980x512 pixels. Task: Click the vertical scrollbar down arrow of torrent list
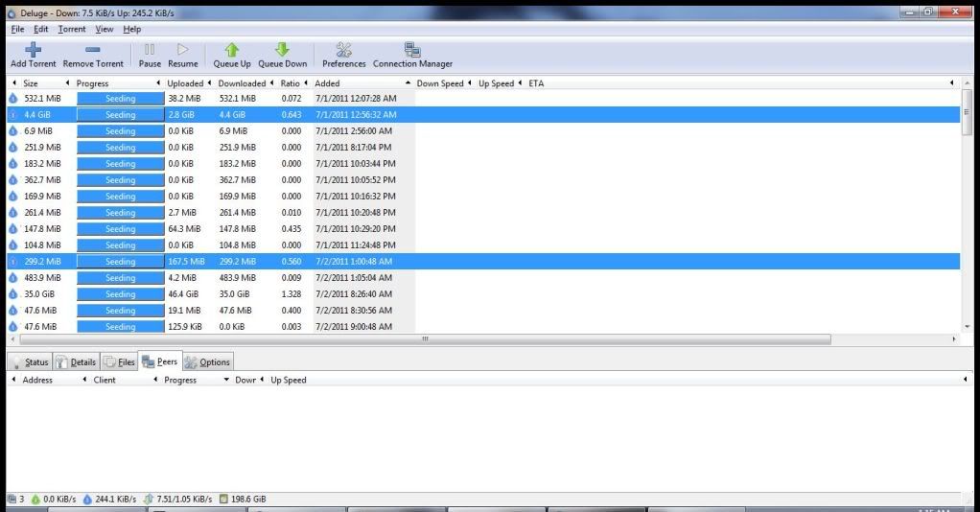pyautogui.click(x=968, y=326)
